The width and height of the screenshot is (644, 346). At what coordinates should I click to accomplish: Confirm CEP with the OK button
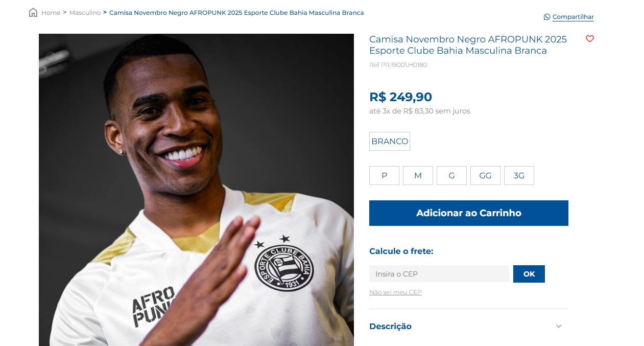529,274
